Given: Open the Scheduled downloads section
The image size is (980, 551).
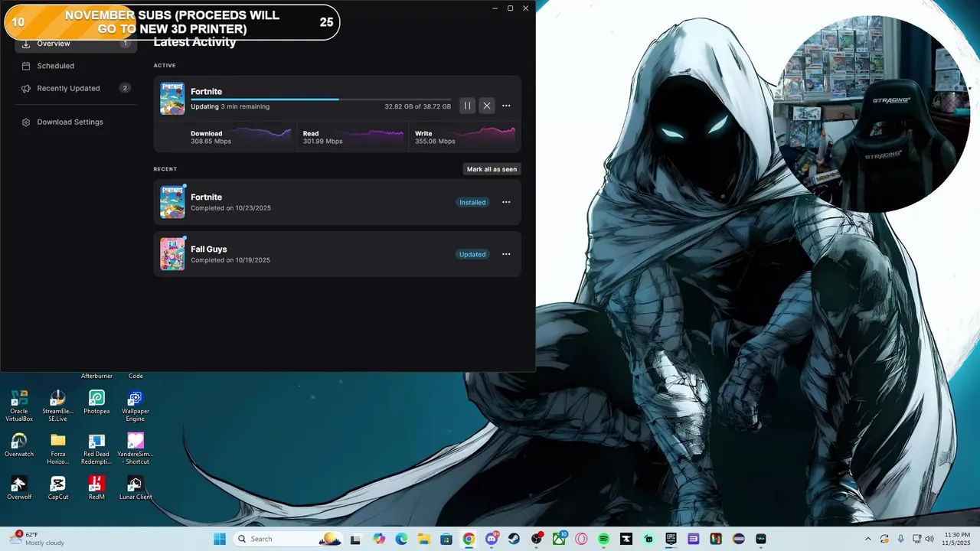Looking at the screenshot, I should 75,66.
